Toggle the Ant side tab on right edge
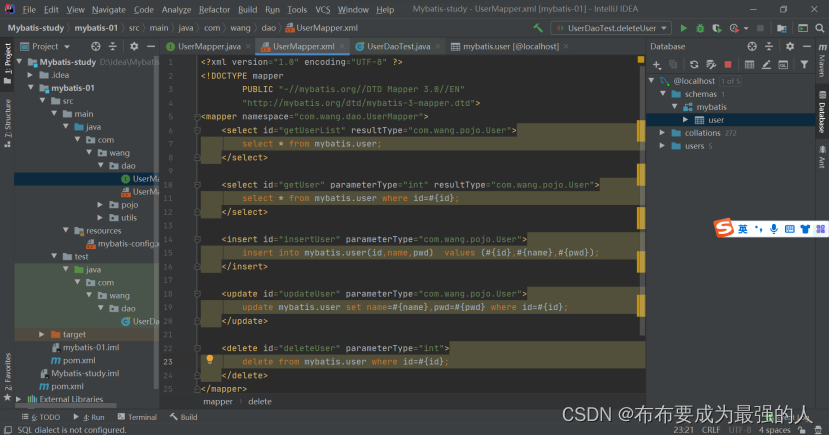 822,157
